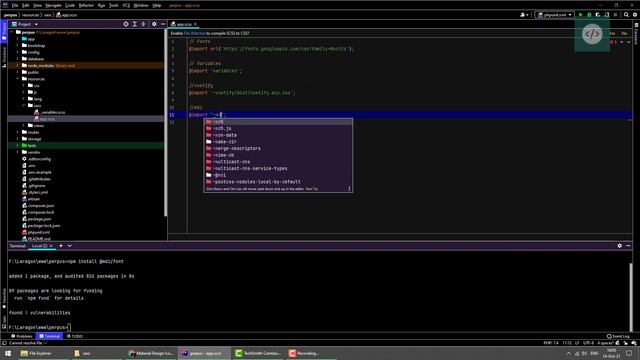Select the app.scss editor tab
The height and width of the screenshot is (360, 640).
(184, 24)
